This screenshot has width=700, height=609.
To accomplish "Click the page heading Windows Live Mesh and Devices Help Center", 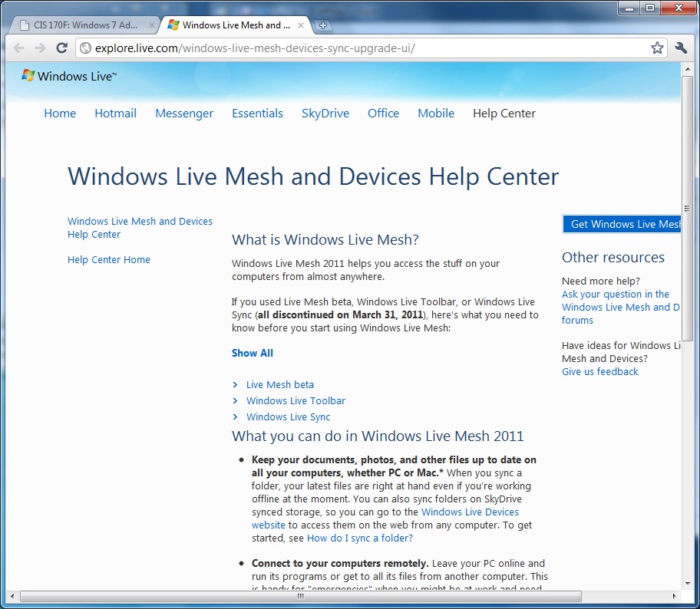I will (x=313, y=176).
